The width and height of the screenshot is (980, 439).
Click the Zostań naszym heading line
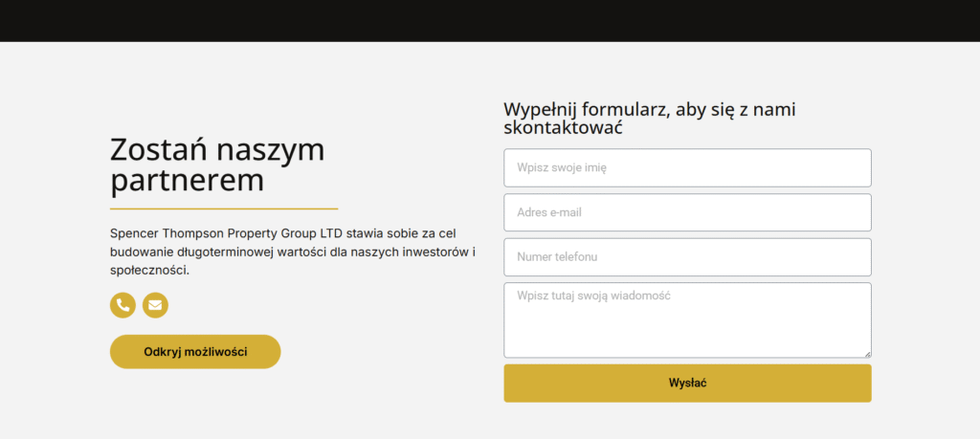click(x=217, y=150)
